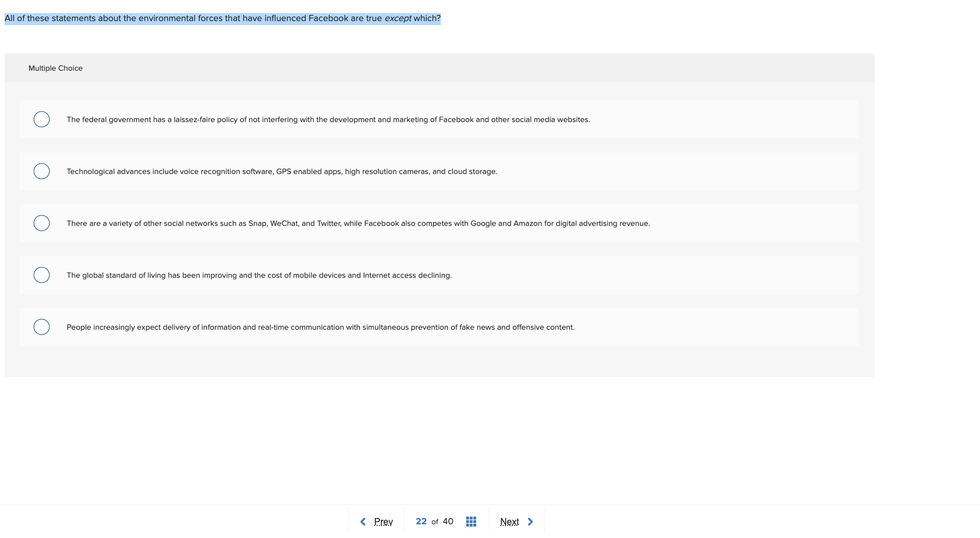This screenshot has height=538, width=980.
Task: Click the left chevron beside Prev
Action: pyautogui.click(x=363, y=521)
